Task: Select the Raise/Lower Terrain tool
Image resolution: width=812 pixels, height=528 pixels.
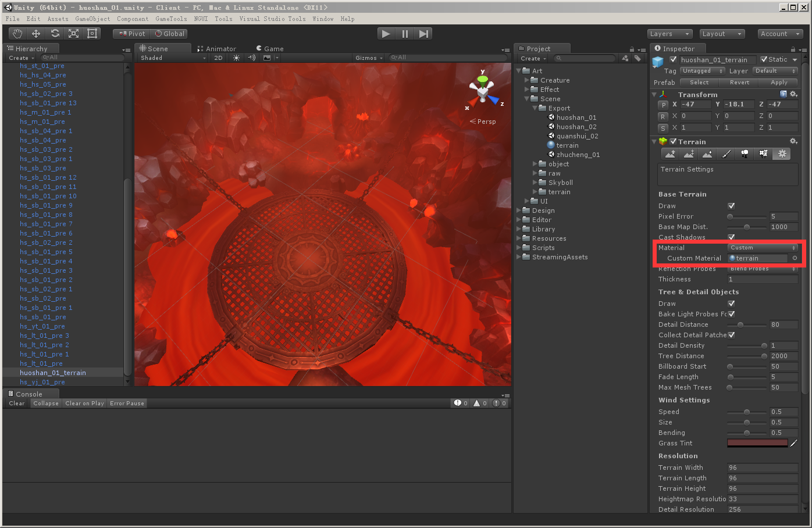Action: [x=670, y=154]
